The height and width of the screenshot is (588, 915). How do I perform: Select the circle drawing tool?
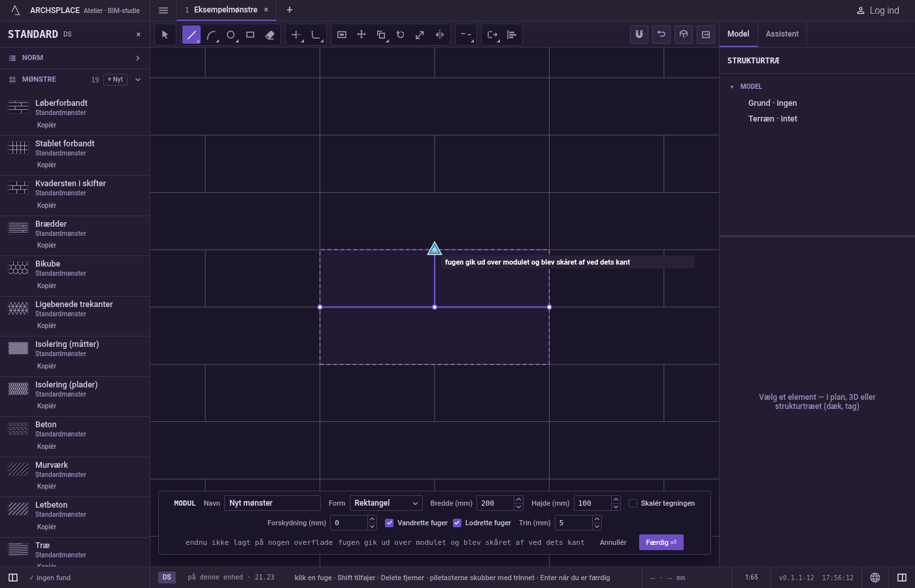tap(231, 35)
